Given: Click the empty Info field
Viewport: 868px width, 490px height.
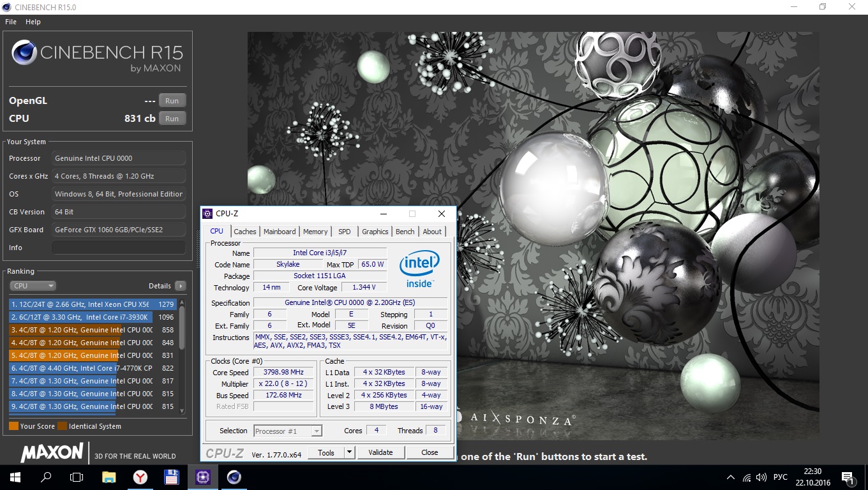Looking at the screenshot, I should pyautogui.click(x=119, y=248).
